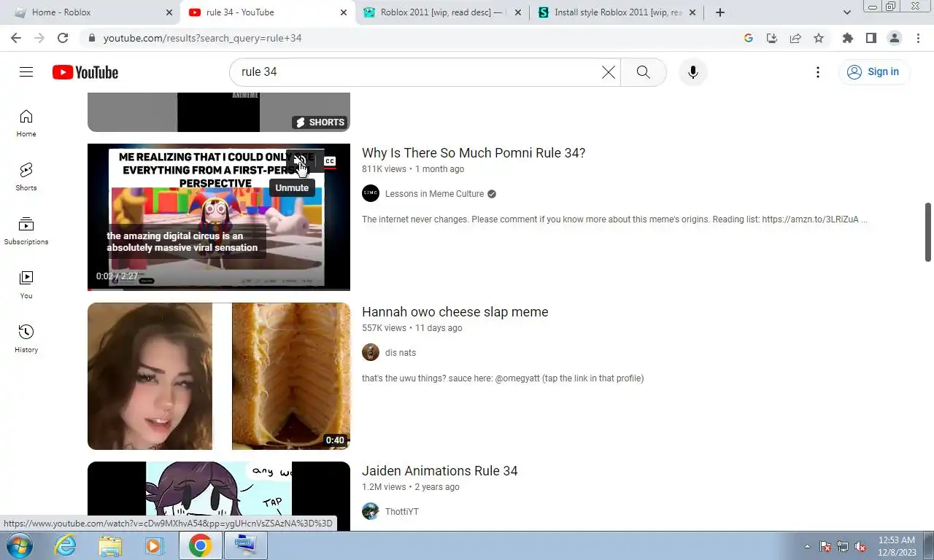Open Windows Media Player on taskbar
This screenshot has width=934, height=560.
click(153, 545)
